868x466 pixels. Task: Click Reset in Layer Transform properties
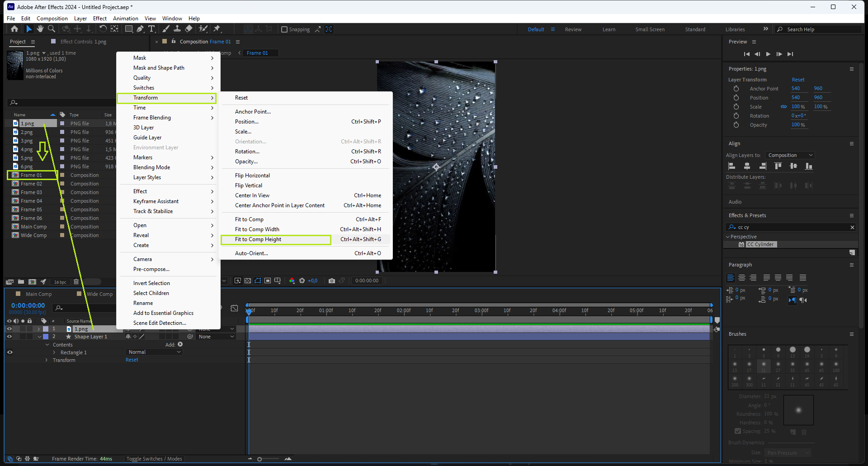click(798, 80)
